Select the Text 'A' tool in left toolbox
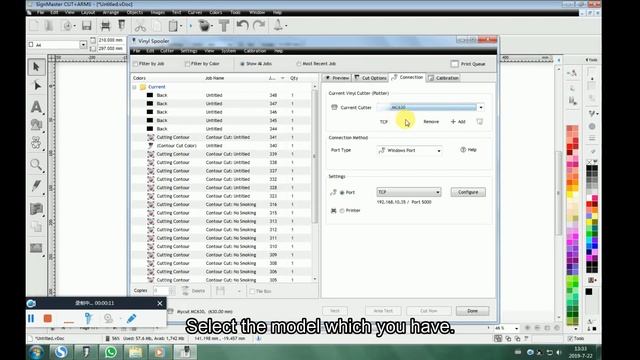 [x=36, y=107]
